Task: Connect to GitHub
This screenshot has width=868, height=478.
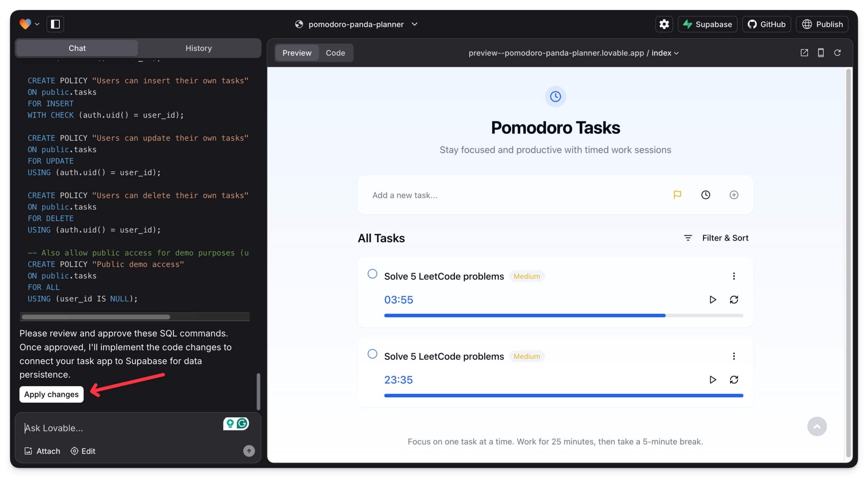Action: 766,24
